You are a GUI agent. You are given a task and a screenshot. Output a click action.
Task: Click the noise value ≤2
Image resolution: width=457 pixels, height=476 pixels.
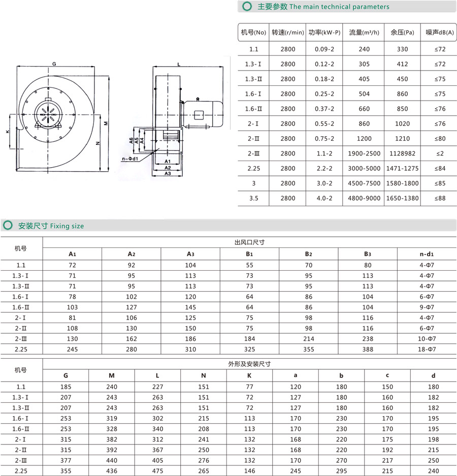click(440, 153)
